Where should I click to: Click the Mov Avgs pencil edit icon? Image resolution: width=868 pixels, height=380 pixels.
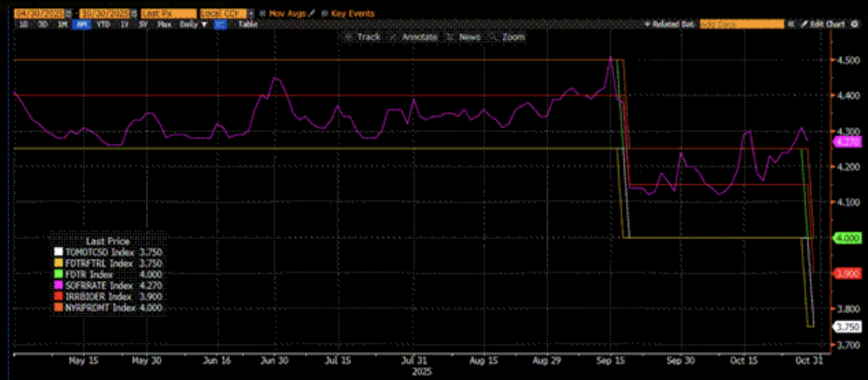[312, 13]
